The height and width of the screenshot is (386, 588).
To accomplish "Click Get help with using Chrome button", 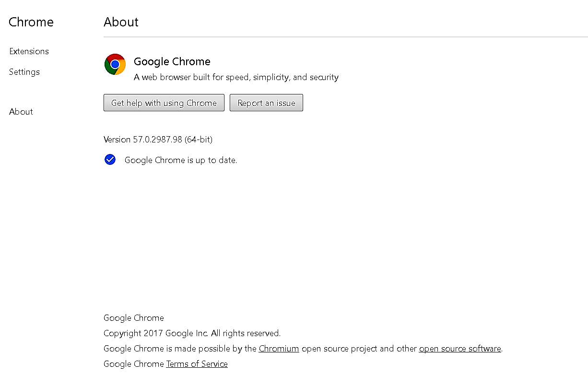I will click(164, 103).
